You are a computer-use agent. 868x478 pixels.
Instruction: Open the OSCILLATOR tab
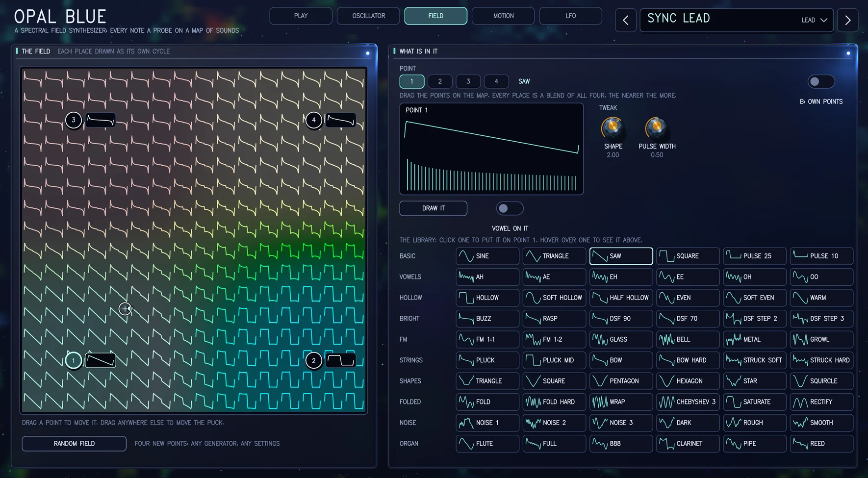pyautogui.click(x=369, y=16)
